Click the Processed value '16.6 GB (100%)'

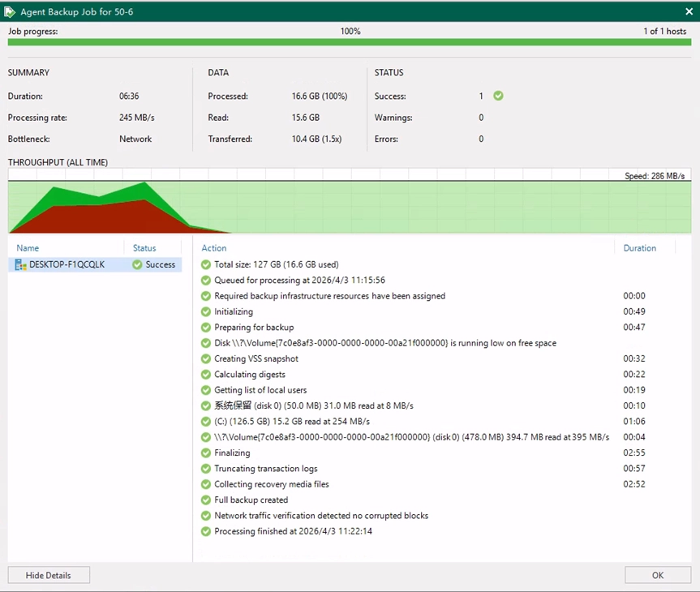click(x=320, y=96)
